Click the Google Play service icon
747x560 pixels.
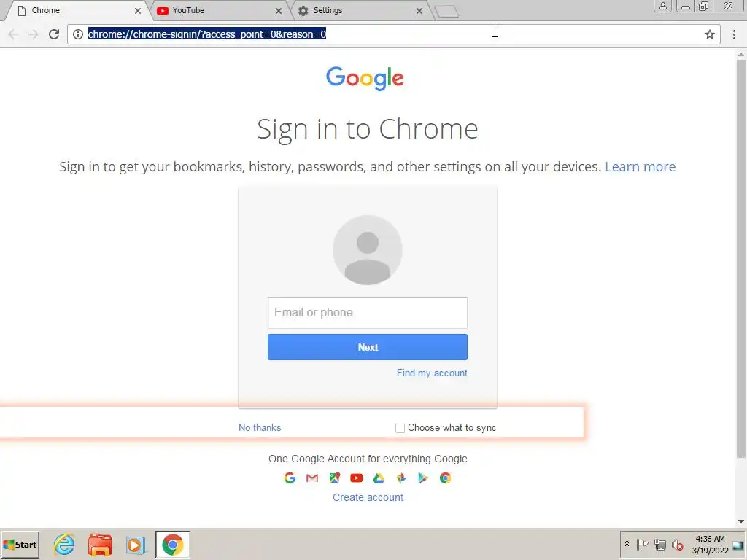[x=423, y=478]
